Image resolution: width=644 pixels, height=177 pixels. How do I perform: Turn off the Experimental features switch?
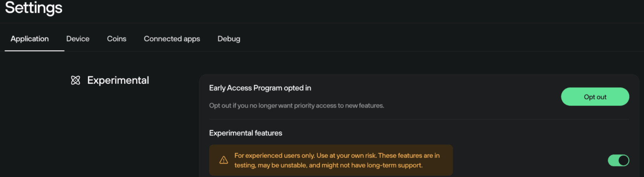618,160
